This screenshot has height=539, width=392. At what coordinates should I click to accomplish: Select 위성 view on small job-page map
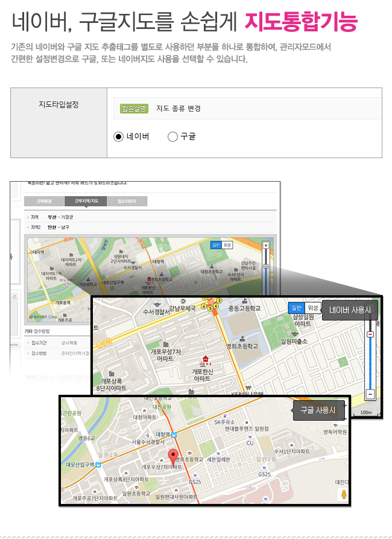[x=227, y=245]
